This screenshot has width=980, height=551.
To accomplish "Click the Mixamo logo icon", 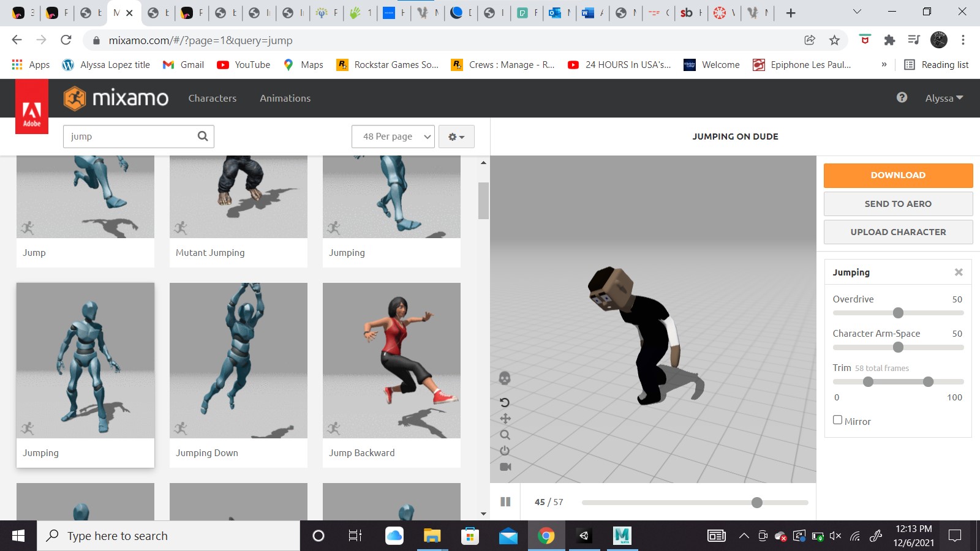I will pos(75,98).
